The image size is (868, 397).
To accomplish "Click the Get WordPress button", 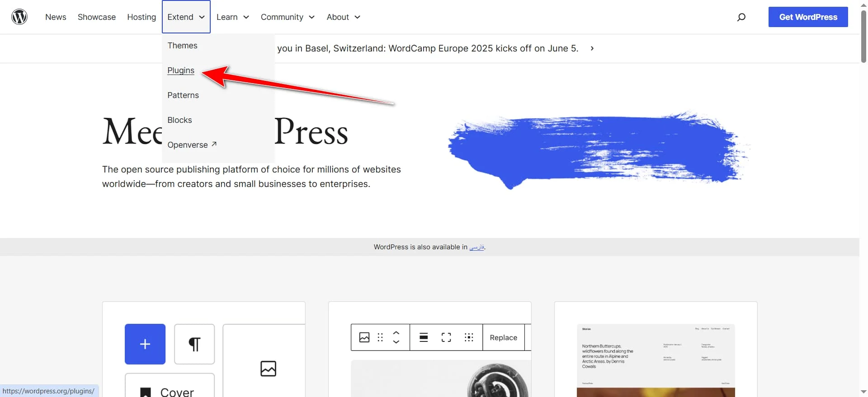I will coord(808,17).
